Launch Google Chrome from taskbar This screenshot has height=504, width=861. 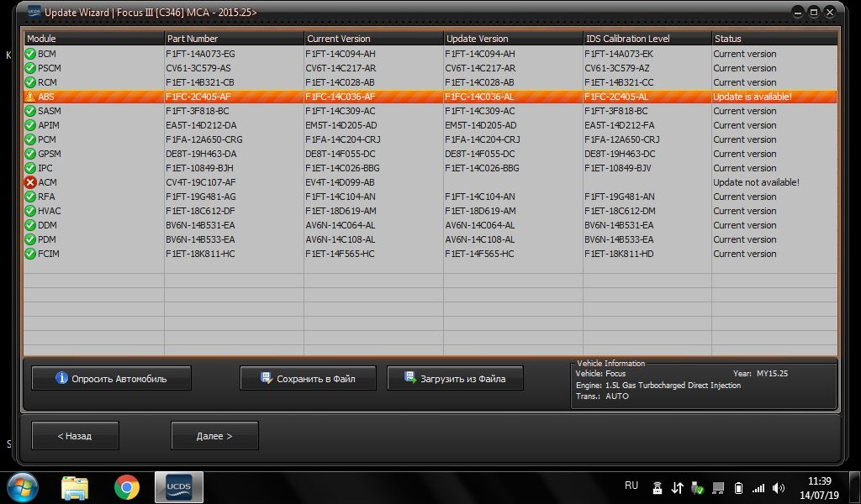(x=127, y=487)
